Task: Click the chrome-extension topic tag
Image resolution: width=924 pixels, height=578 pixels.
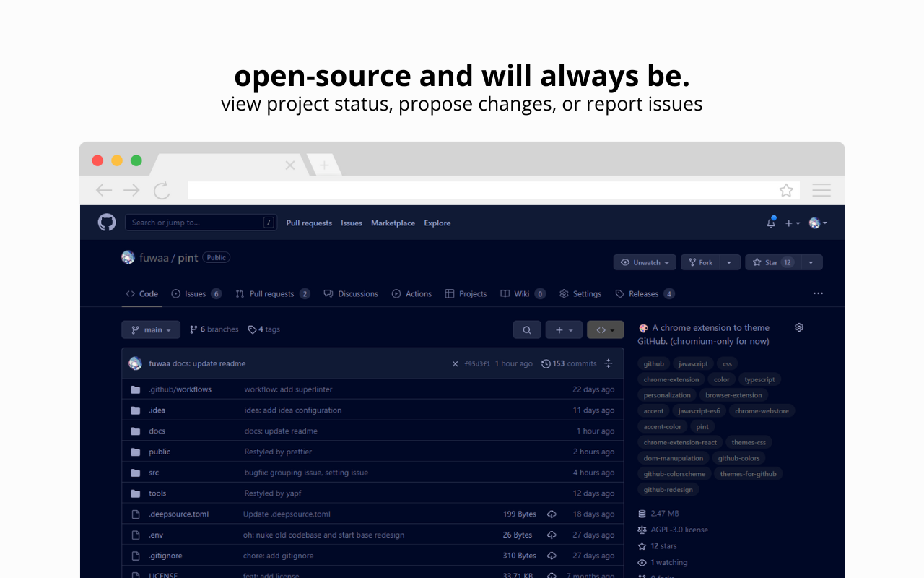Action: 671,379
